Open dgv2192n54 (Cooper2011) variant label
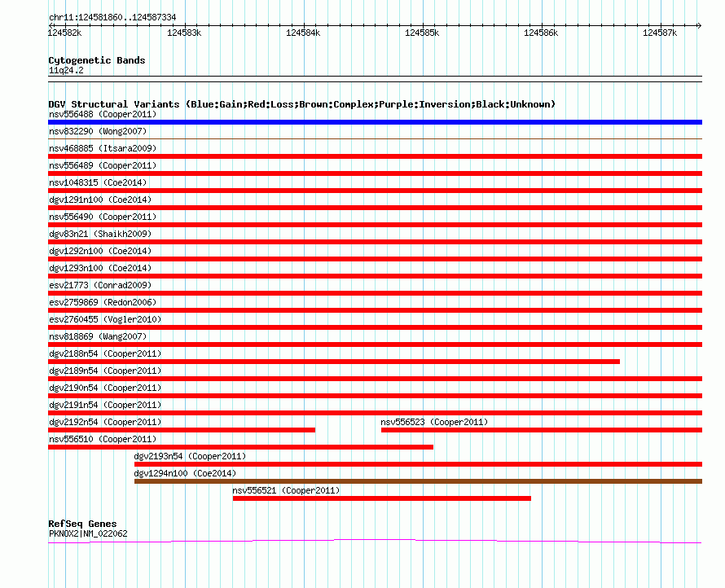This screenshot has height=588, width=725. tap(105, 422)
